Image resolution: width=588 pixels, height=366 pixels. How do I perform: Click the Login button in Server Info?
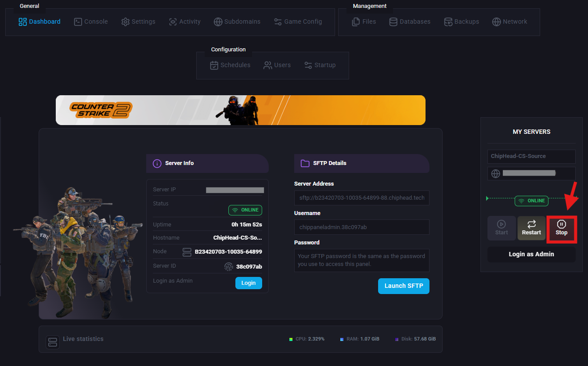249,283
